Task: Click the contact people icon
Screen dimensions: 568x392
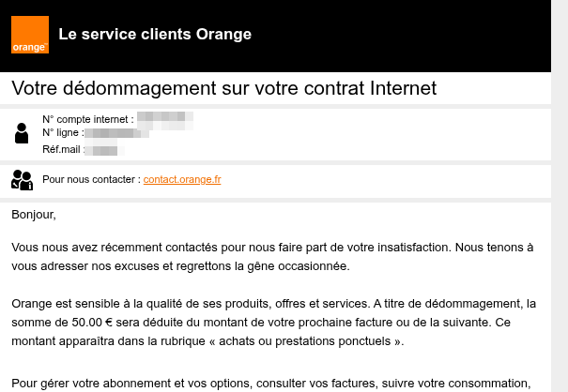Action: tap(23, 179)
